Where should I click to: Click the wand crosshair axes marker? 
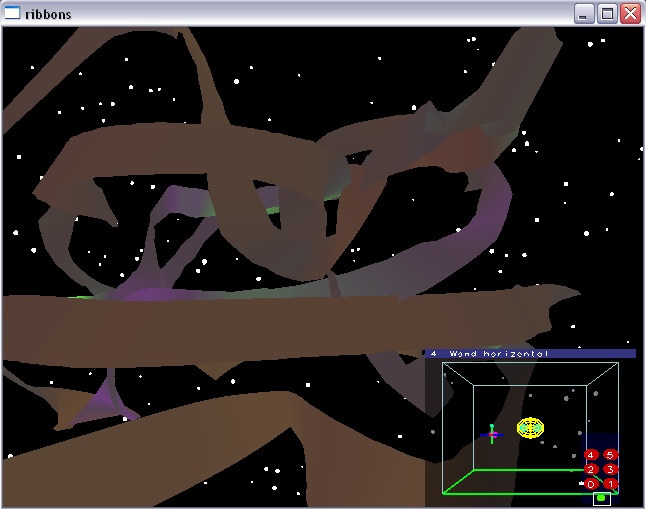[x=492, y=434]
